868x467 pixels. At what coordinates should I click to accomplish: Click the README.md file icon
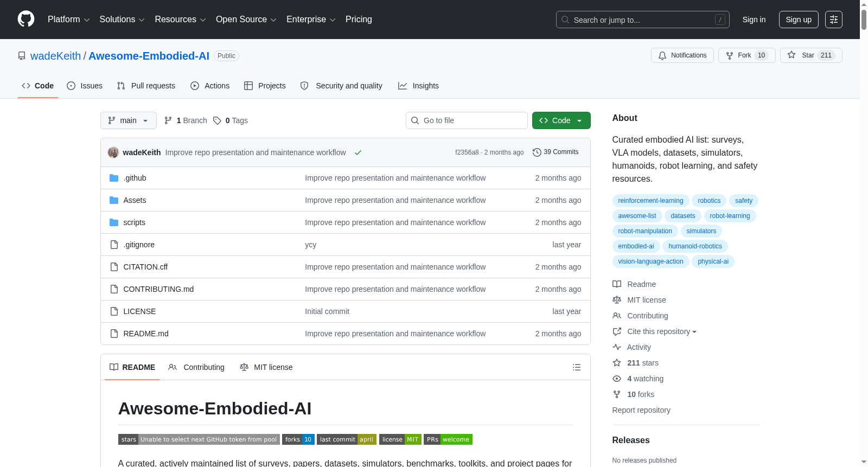pyautogui.click(x=114, y=334)
